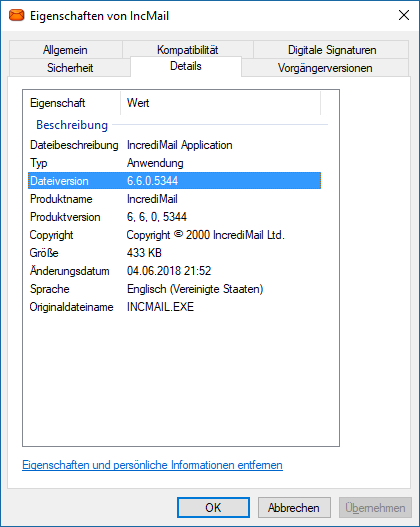Open the Vorgängerversionen tab
The image size is (420, 527).
pos(325,68)
